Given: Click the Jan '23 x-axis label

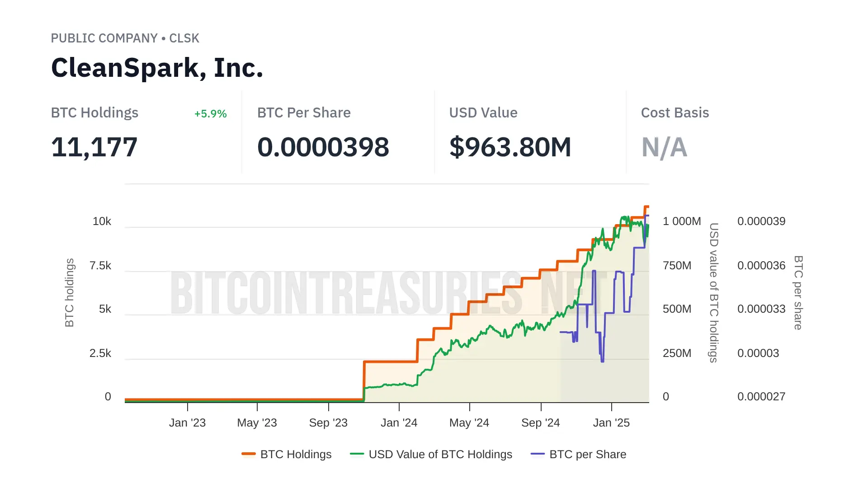Looking at the screenshot, I should 187,422.
